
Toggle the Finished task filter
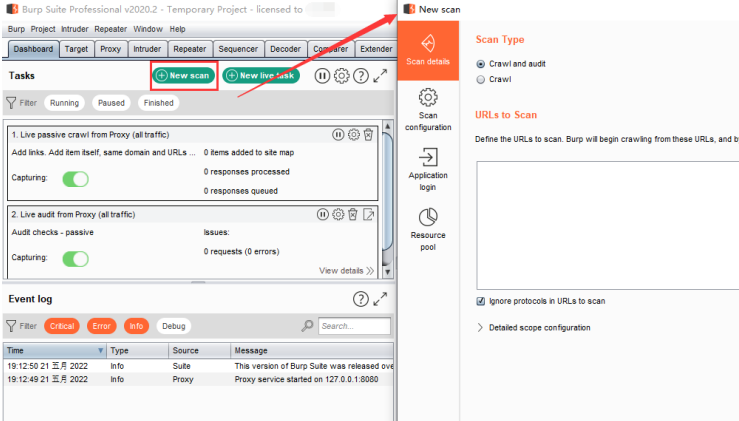[158, 103]
